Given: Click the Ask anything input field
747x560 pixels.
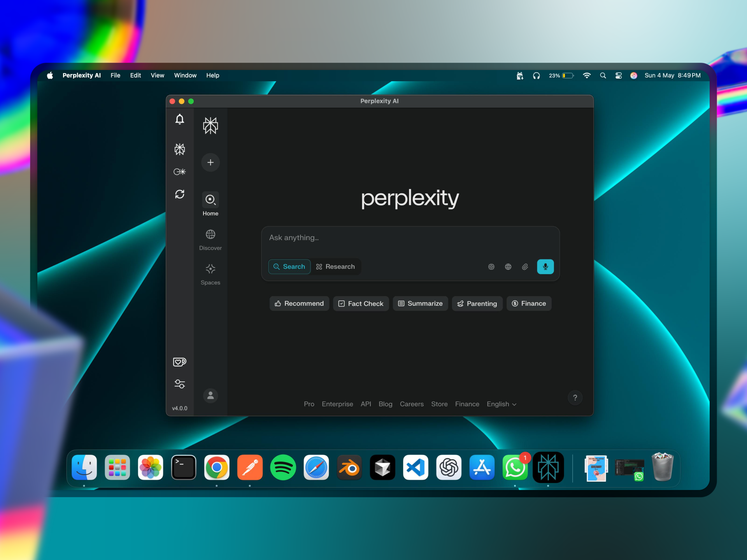Looking at the screenshot, I should point(410,238).
